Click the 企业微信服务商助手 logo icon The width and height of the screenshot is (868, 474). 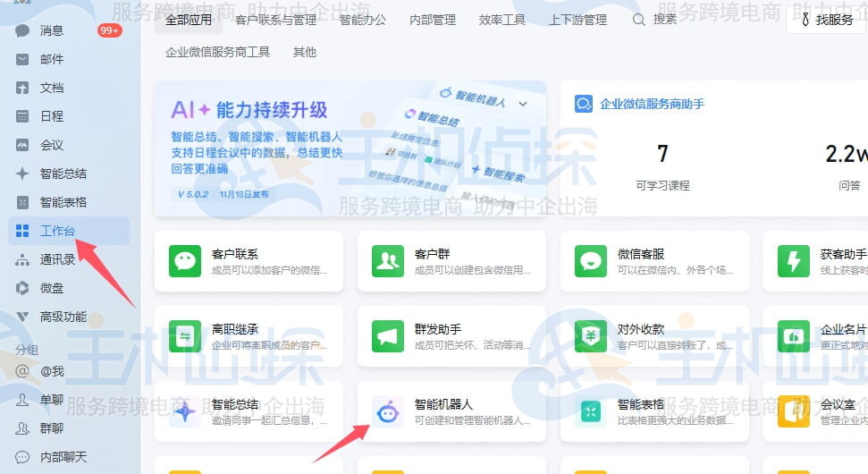pos(584,104)
